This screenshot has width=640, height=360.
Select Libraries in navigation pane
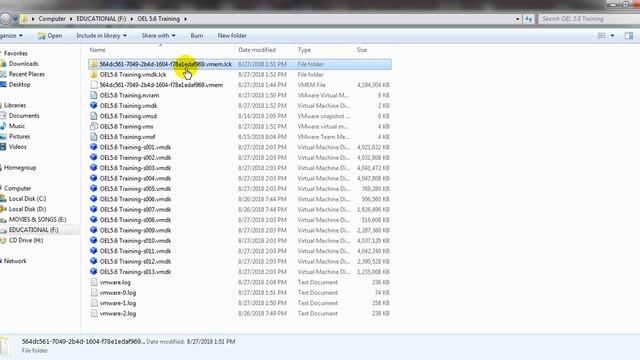pos(15,105)
